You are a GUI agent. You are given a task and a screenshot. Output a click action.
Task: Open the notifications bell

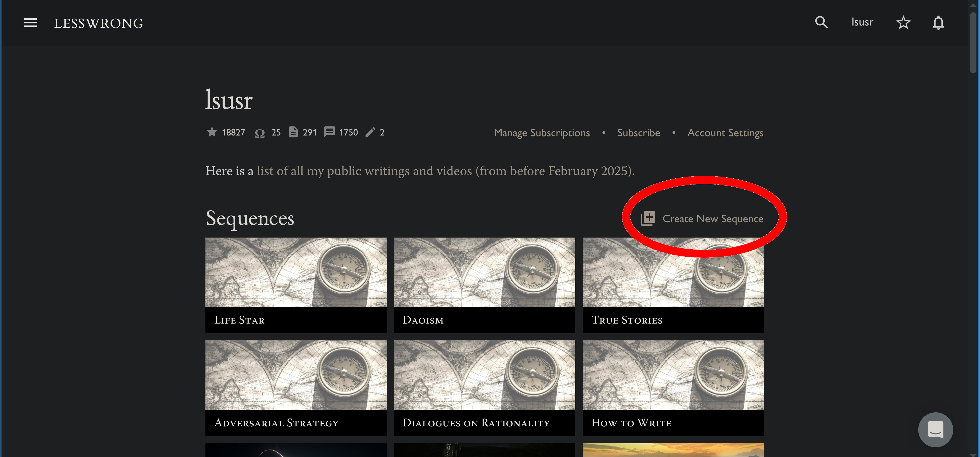coord(938,22)
